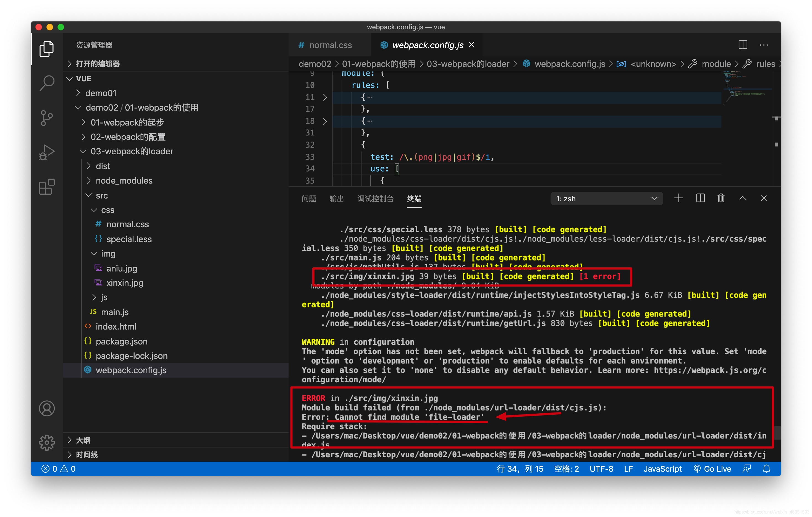The height and width of the screenshot is (517, 812).
Task: Click the feedback icon in status bar
Action: click(746, 469)
